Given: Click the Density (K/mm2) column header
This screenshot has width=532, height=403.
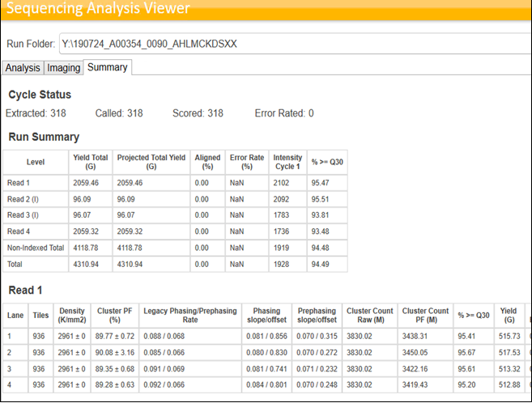Looking at the screenshot, I should tap(72, 316).
